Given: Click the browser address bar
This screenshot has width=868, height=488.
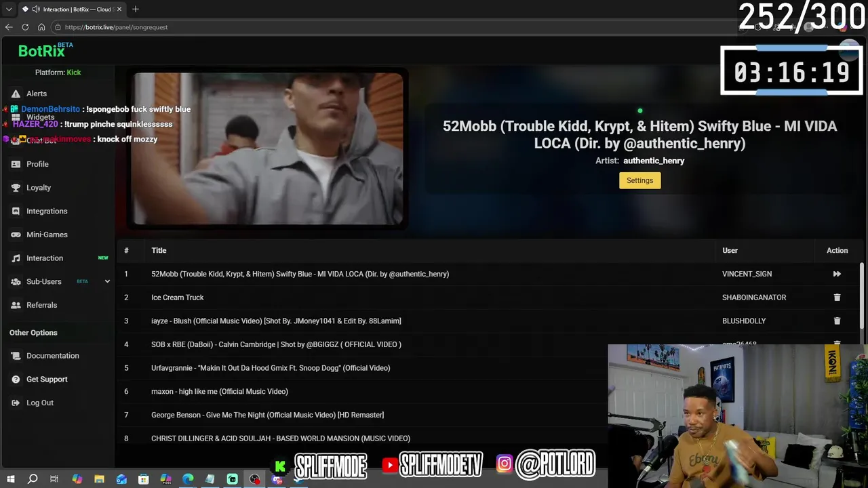Looking at the screenshot, I should point(393,27).
